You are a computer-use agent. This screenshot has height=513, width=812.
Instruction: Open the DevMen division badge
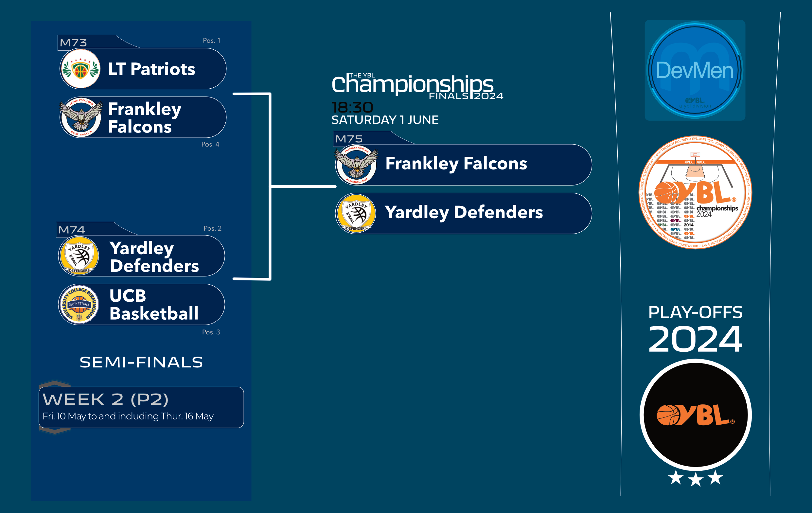695,70
